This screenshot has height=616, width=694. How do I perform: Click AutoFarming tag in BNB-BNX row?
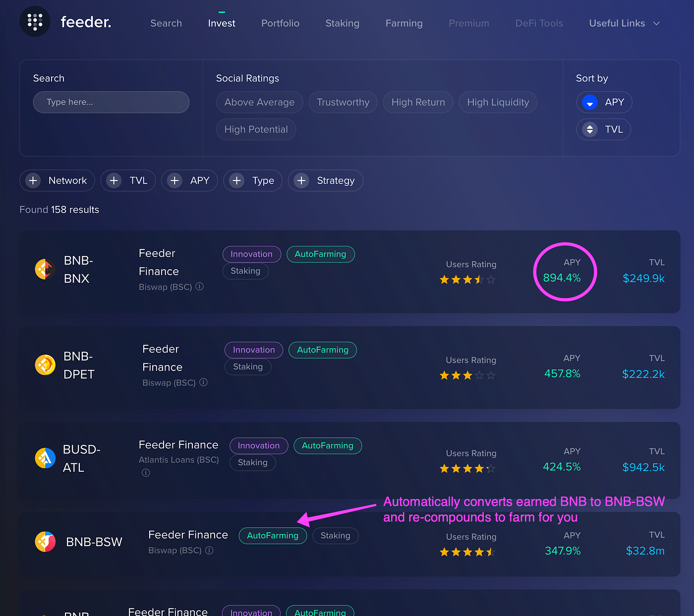point(320,254)
